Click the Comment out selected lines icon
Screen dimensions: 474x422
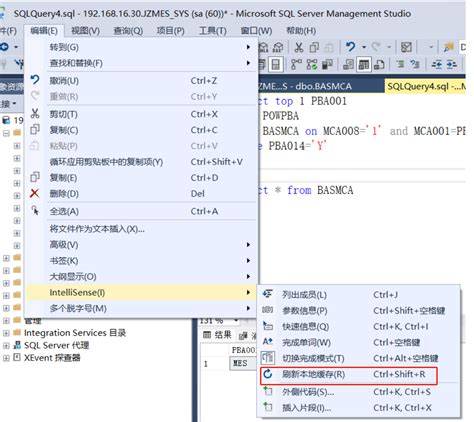pyautogui.click(x=400, y=64)
